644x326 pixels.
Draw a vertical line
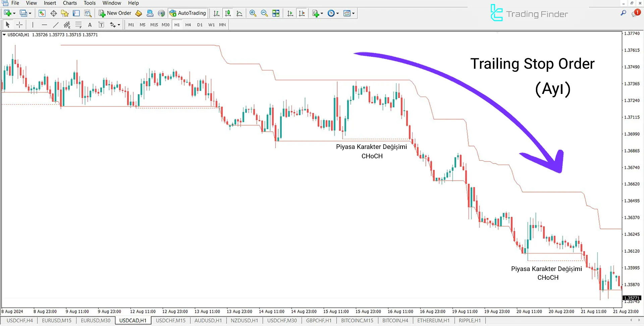[33, 24]
